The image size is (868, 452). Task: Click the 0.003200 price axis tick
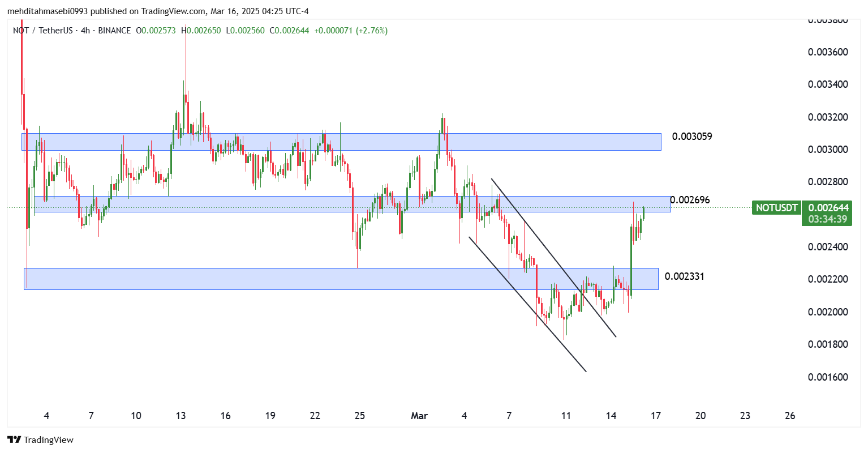pos(828,117)
